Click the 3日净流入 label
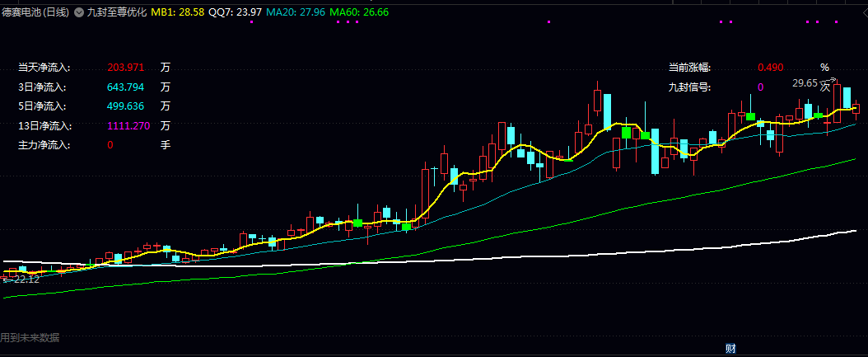Viewport: 868px width, 357px height. pyautogui.click(x=41, y=87)
